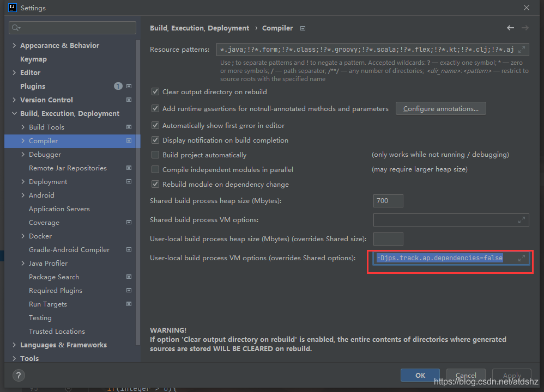Screen dimensions: 544x392
Task: Expand the Editor tree node
Action: (14, 72)
